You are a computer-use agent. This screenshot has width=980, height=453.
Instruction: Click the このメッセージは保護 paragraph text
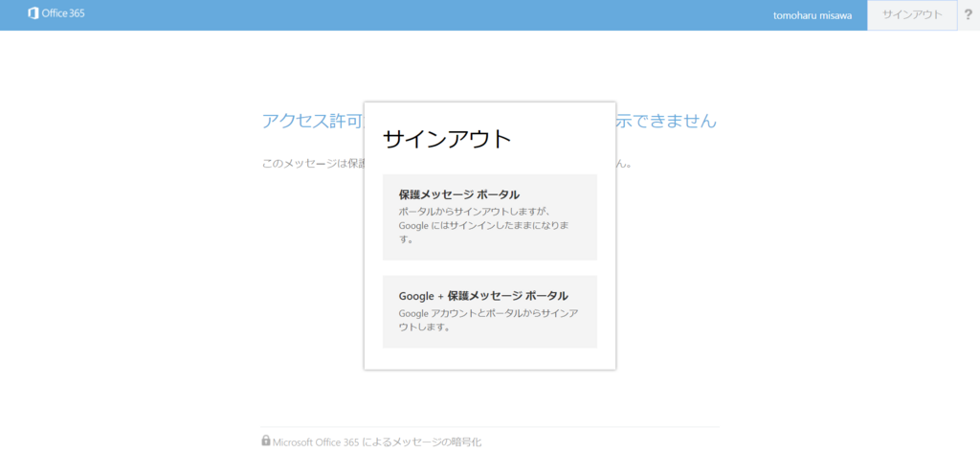[313, 164]
